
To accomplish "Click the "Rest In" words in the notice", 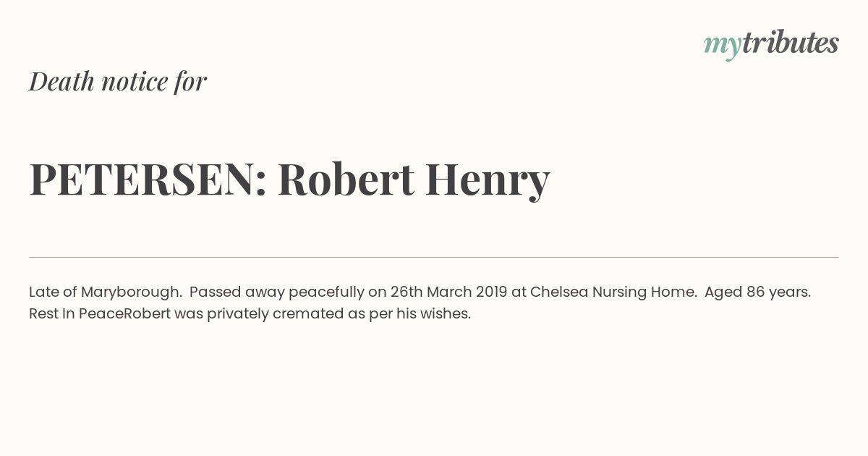I will pos(51,313).
